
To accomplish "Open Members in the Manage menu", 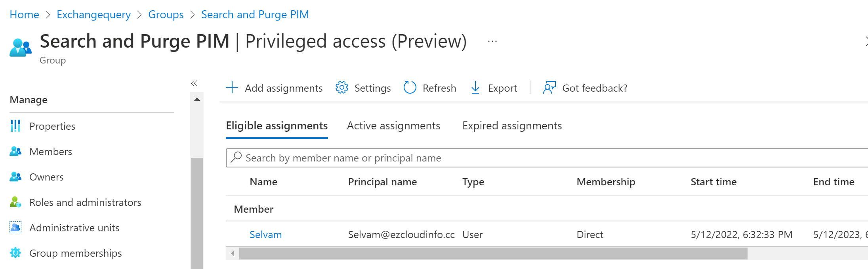I will pos(50,152).
